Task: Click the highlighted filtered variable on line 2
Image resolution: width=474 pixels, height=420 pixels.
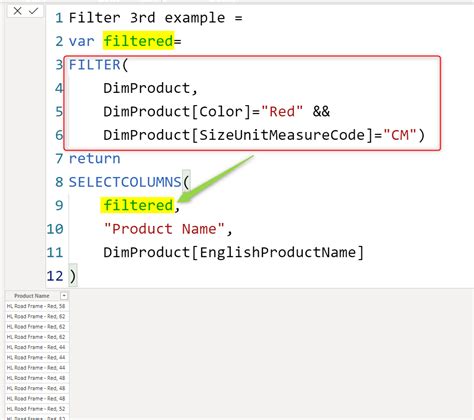Action: pos(138,41)
